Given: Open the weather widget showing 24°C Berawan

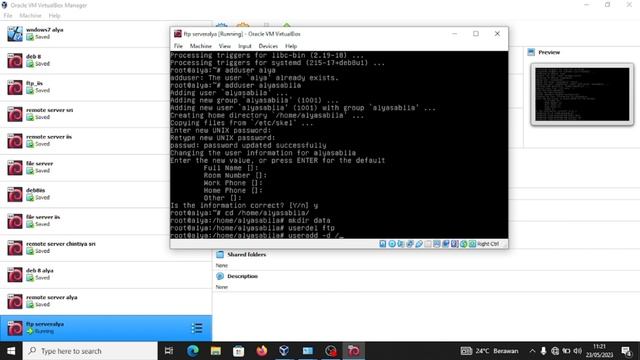Looking at the screenshot, I should 489,351.
